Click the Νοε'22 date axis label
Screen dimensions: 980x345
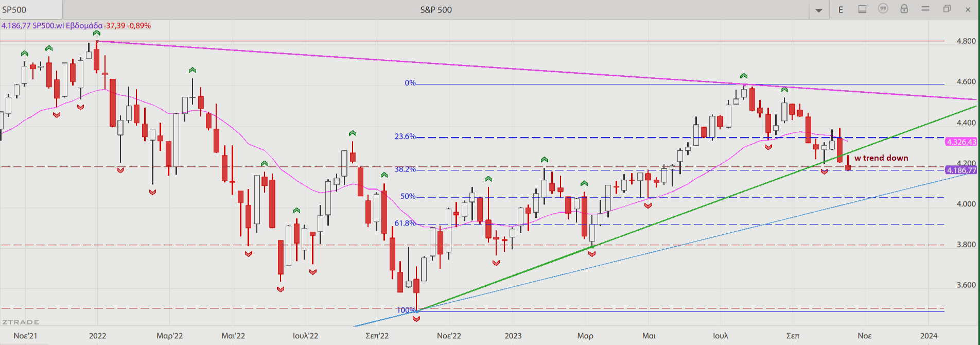pyautogui.click(x=449, y=336)
